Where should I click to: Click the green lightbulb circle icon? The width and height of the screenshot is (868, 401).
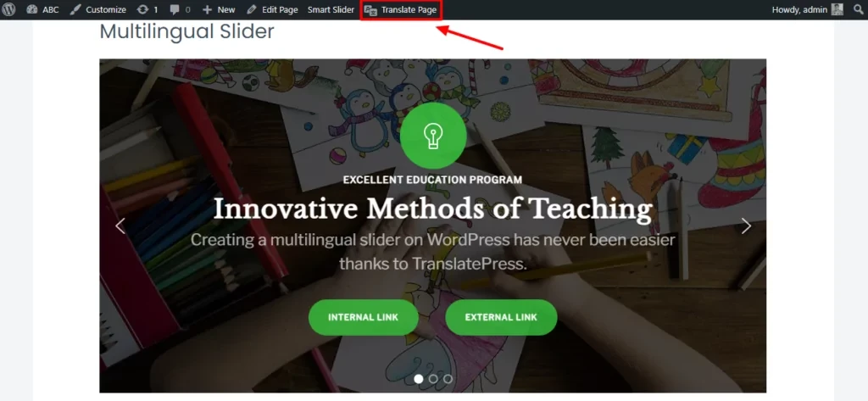pyautogui.click(x=433, y=136)
